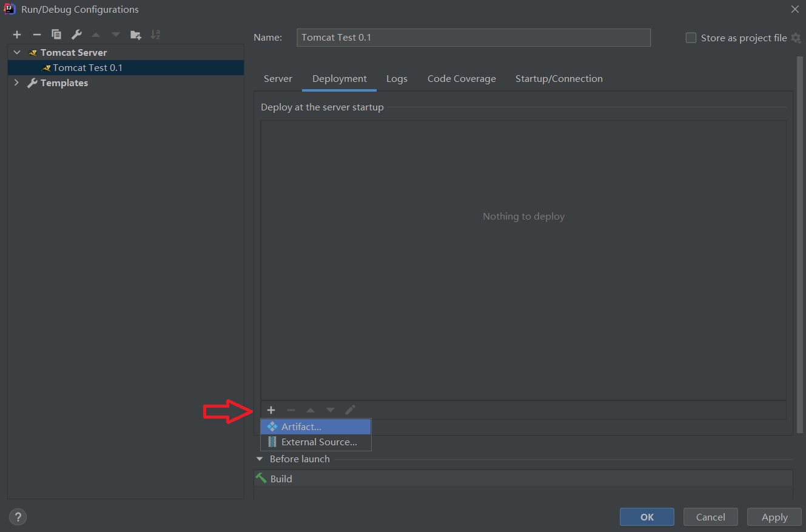This screenshot has height=532, width=806.
Task: Open help with question mark icon
Action: [18, 517]
